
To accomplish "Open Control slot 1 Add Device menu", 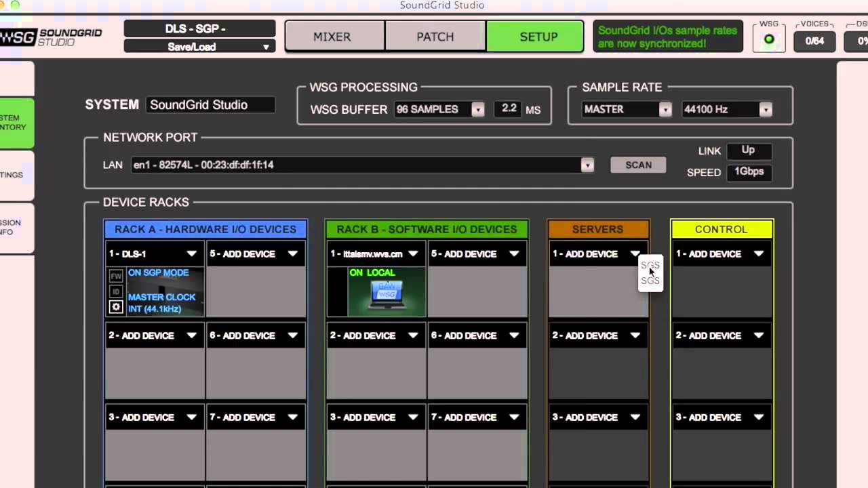I will click(722, 253).
